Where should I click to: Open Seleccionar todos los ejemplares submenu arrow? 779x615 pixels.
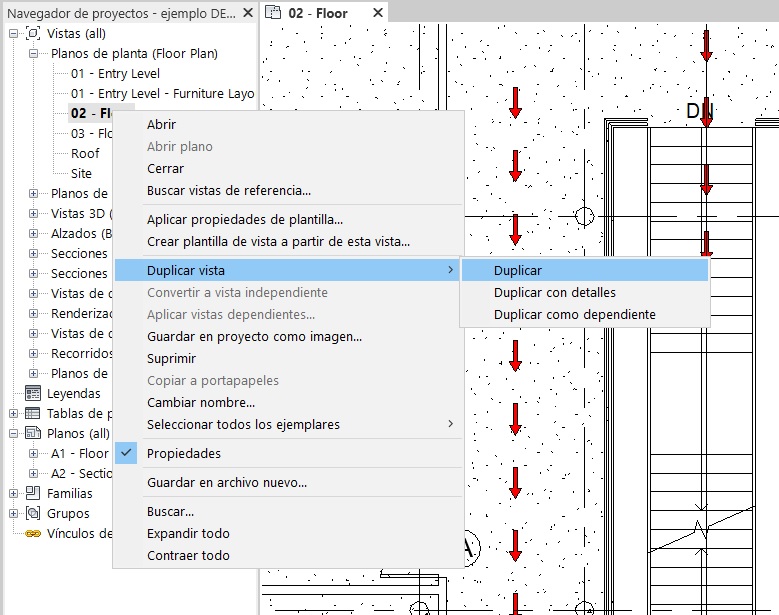(450, 424)
